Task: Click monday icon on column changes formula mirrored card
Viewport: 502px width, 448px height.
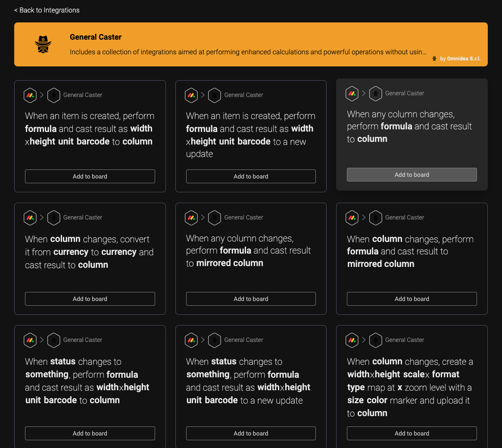Action: pyautogui.click(x=352, y=218)
